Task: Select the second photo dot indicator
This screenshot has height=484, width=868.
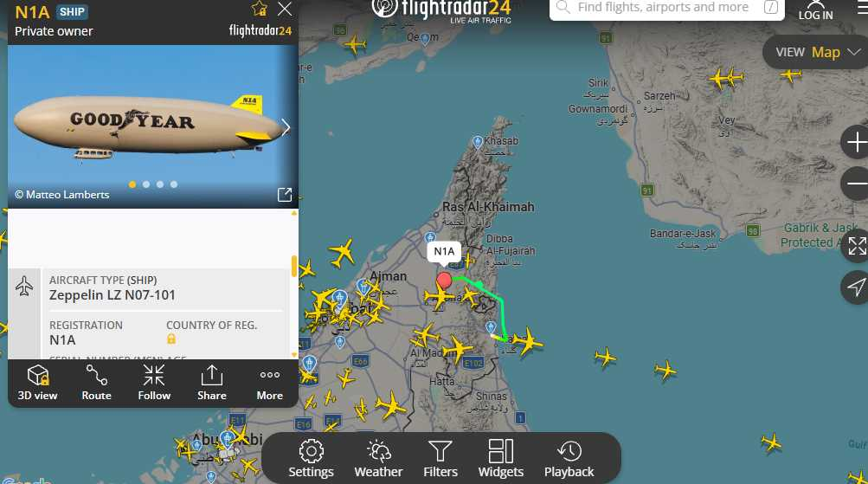Action: tap(146, 184)
